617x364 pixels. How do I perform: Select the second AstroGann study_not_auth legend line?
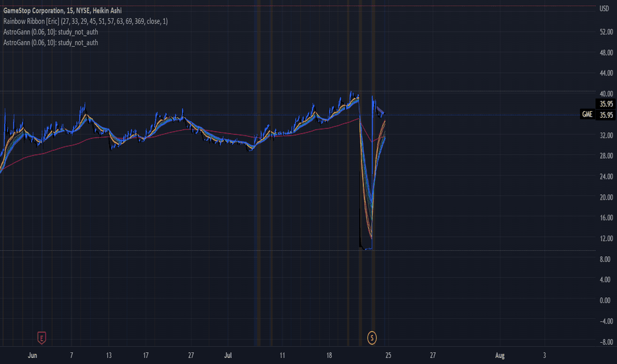click(51, 42)
